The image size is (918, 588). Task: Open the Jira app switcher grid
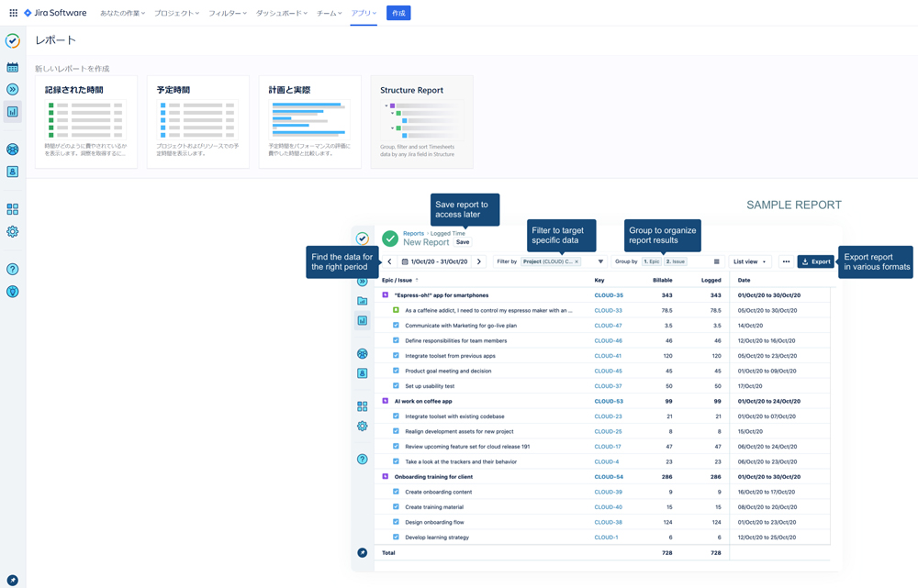[x=14, y=13]
